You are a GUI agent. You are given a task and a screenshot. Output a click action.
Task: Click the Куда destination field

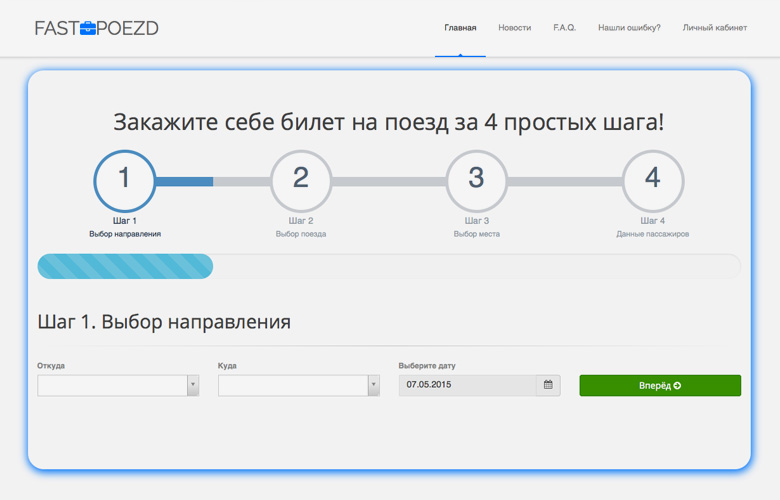[x=292, y=386]
